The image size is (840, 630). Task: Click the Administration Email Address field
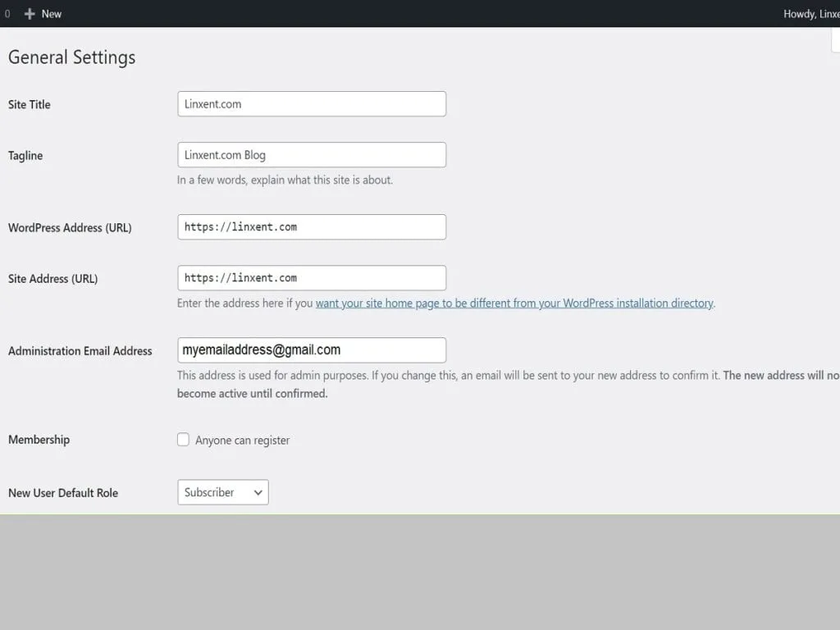pyautogui.click(x=312, y=350)
